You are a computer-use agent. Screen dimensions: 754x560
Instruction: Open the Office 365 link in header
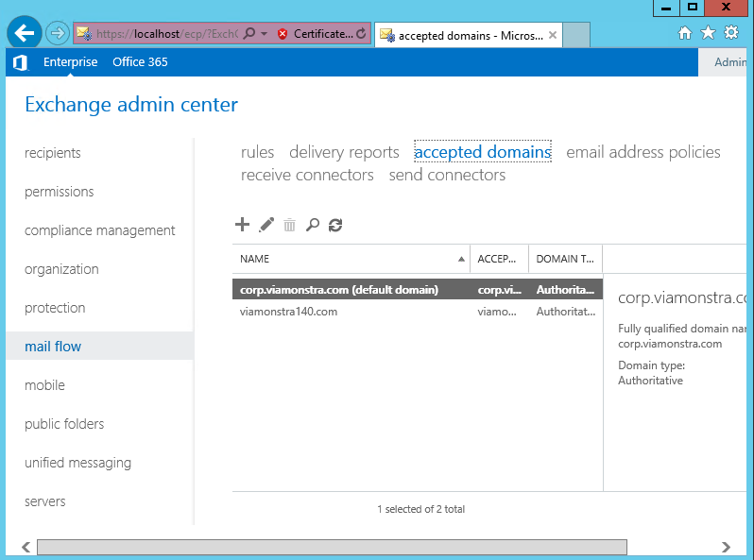(140, 62)
